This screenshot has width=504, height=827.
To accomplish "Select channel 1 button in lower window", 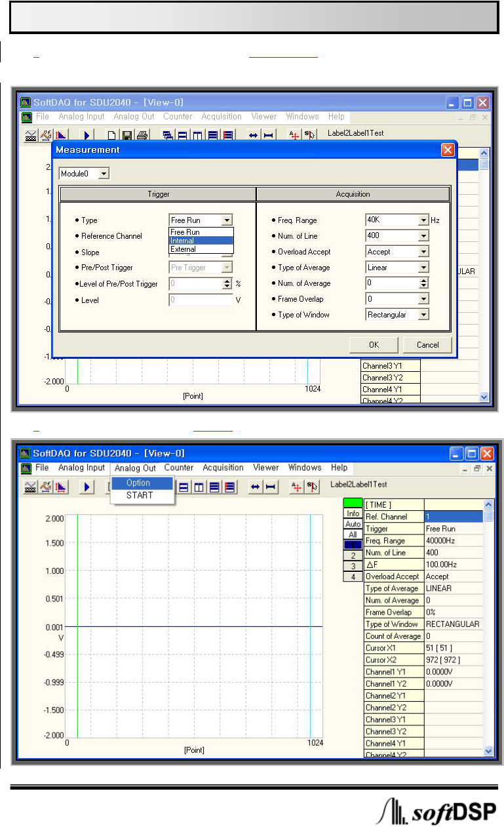I will [x=353, y=545].
